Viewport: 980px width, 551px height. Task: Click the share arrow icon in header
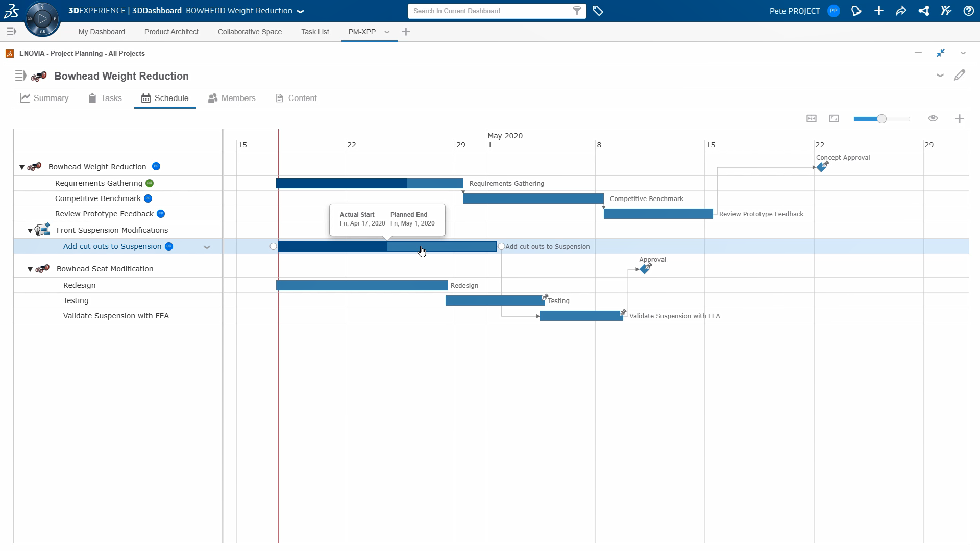point(901,11)
